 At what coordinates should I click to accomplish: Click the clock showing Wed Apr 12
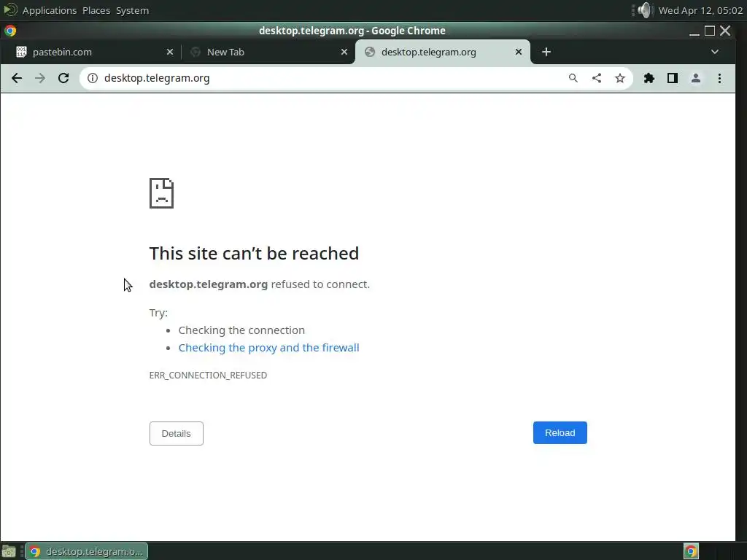pyautogui.click(x=700, y=10)
